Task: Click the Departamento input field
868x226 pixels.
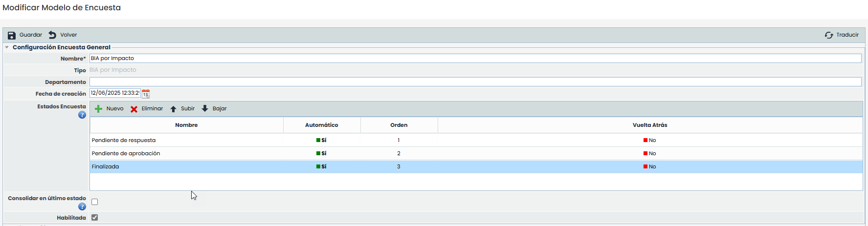Action: coord(474,82)
